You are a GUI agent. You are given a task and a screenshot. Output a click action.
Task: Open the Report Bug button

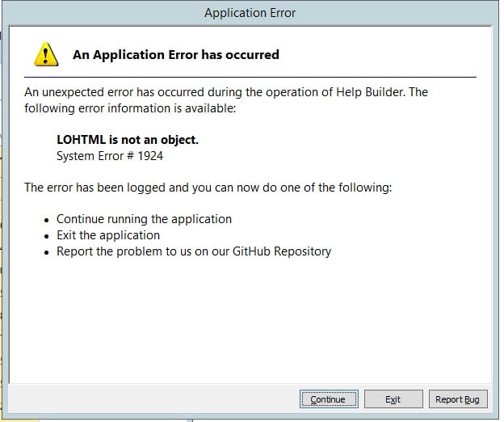tap(458, 399)
